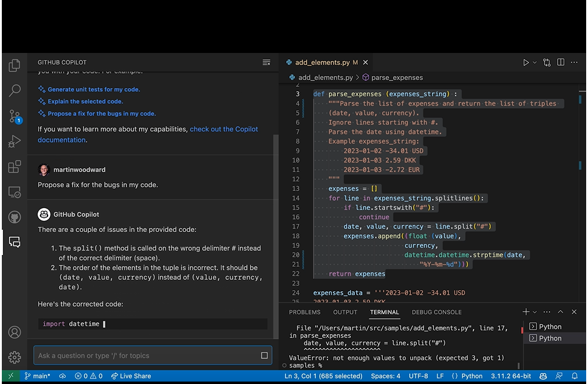Open the Accounts icon
The image size is (588, 384).
coord(14,332)
